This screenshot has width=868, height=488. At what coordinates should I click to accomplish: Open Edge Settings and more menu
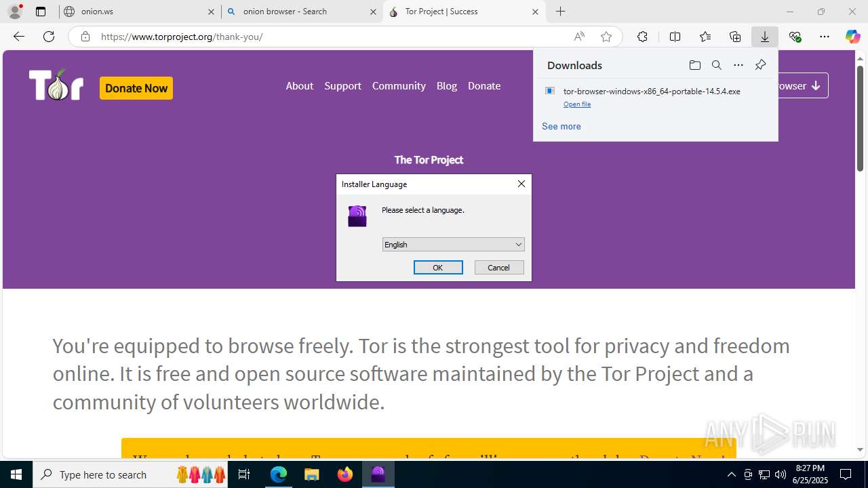click(x=825, y=37)
